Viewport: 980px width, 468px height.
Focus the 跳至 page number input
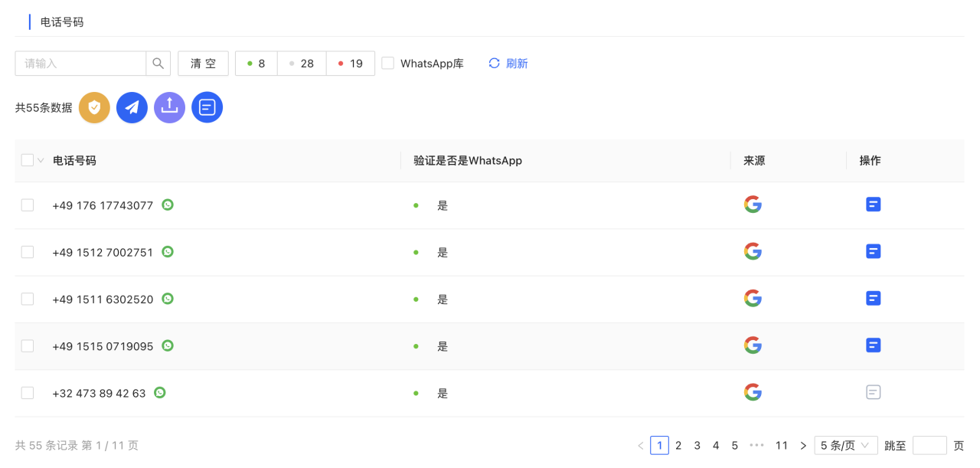[929, 445]
